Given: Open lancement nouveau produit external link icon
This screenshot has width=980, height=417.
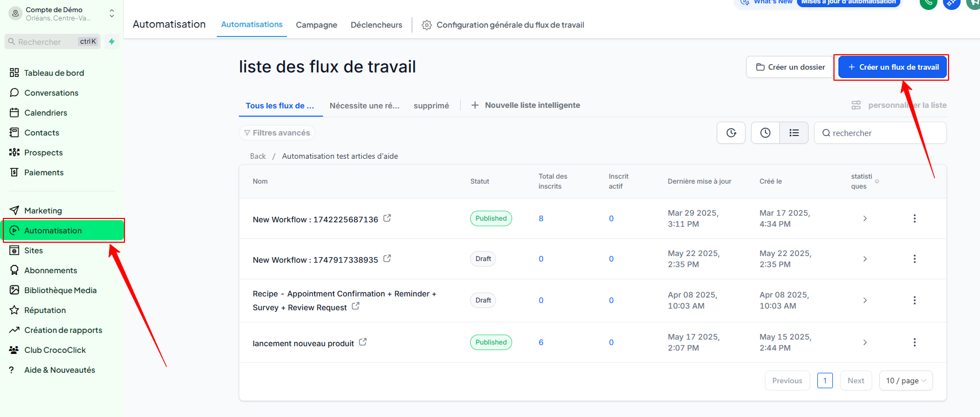Looking at the screenshot, I should pyautogui.click(x=363, y=342).
